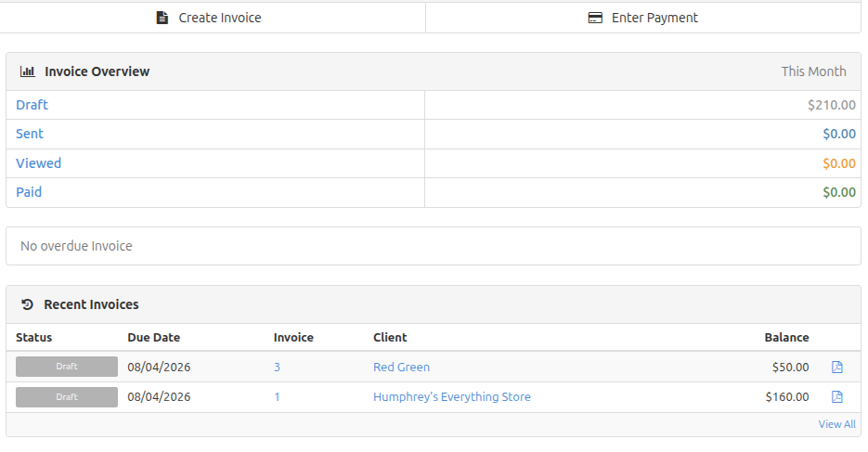Open Humphrey's Everything Store client page

(452, 397)
